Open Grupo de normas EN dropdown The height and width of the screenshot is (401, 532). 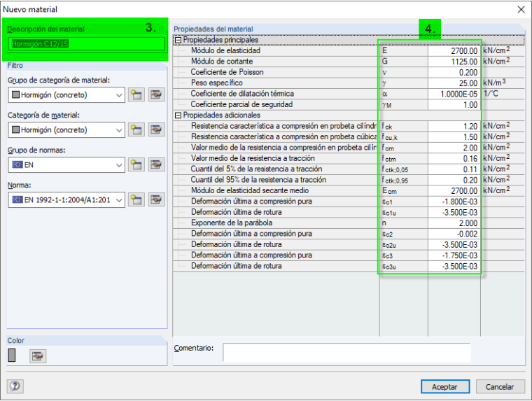[66, 165]
